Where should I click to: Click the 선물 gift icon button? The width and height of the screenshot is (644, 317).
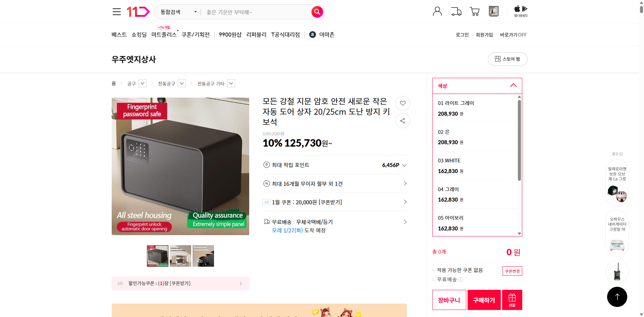(x=512, y=300)
